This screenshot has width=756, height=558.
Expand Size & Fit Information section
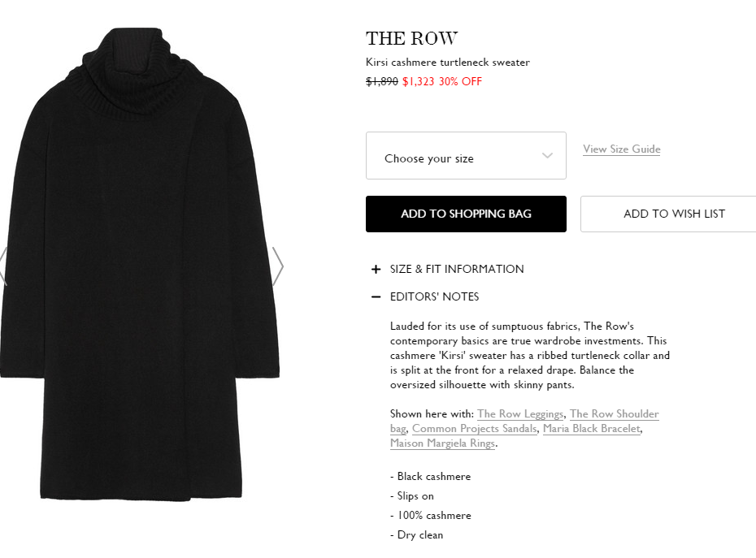click(x=456, y=269)
